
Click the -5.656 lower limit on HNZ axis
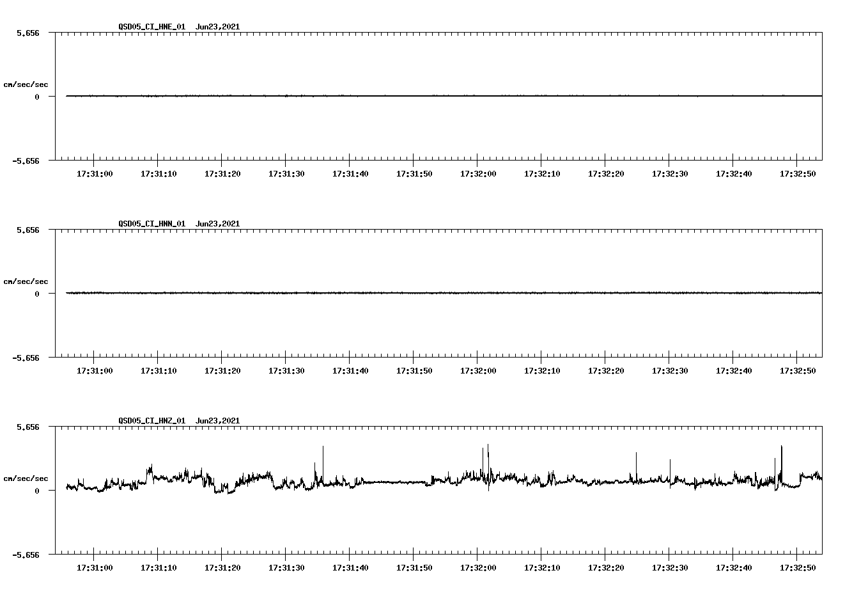click(26, 555)
